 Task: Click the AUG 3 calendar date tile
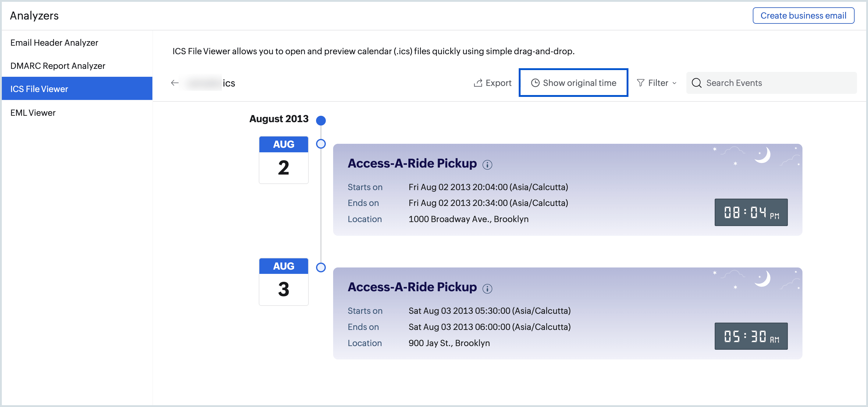coord(284,282)
